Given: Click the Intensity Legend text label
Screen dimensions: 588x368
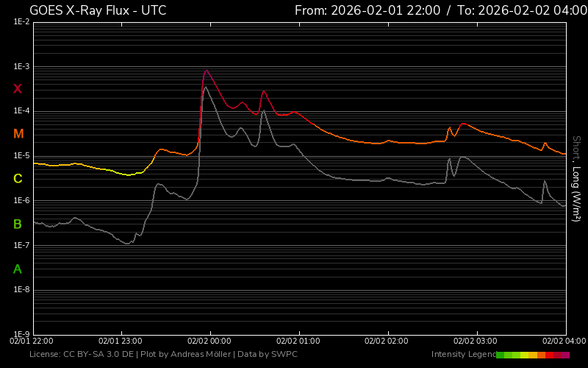Looking at the screenshot, I should 462,355.
